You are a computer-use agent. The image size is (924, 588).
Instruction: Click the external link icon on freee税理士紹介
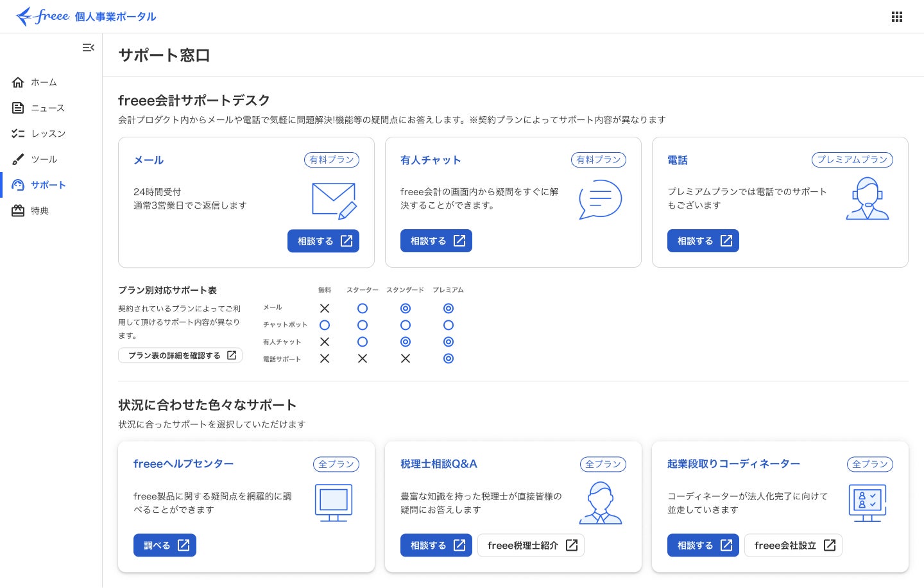[572, 545]
